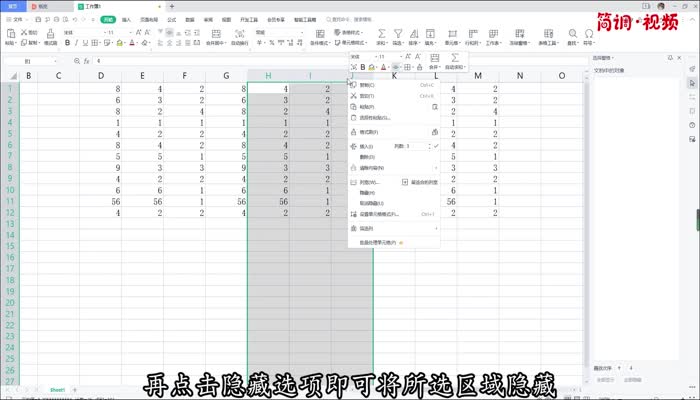700x400 pixels.
Task: Click the Bold icon in the ribbon
Action: point(66,44)
